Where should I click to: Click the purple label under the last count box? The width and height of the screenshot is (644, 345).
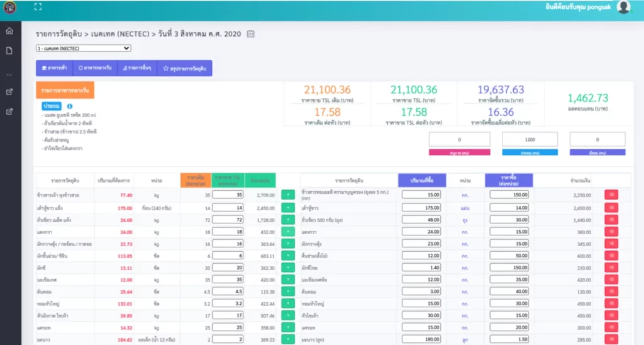tap(597, 152)
